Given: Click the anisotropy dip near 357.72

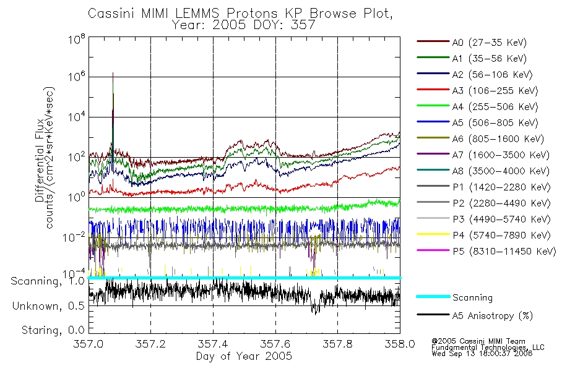Looking at the screenshot, I should 315,305.
